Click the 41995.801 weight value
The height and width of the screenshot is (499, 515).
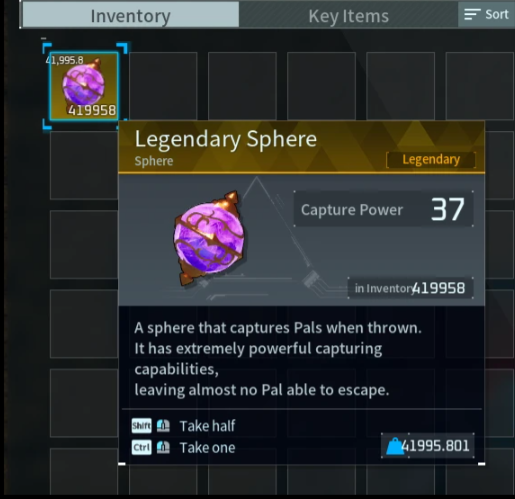point(436,446)
